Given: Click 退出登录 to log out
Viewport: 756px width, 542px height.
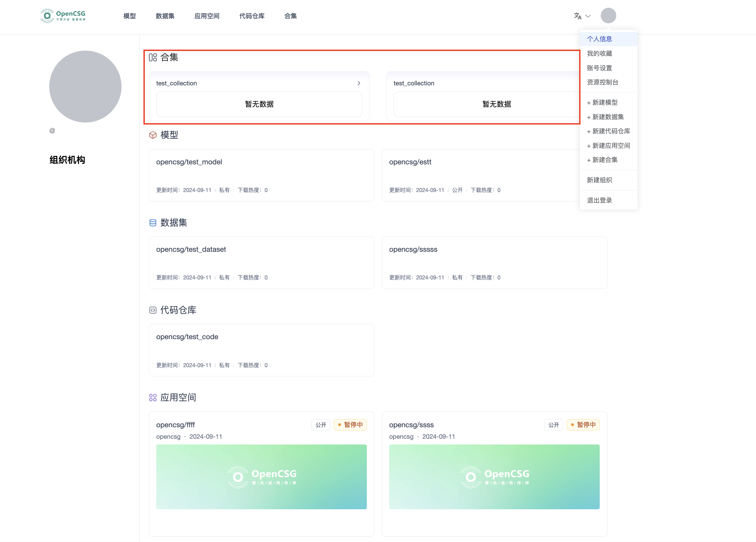Looking at the screenshot, I should (599, 200).
